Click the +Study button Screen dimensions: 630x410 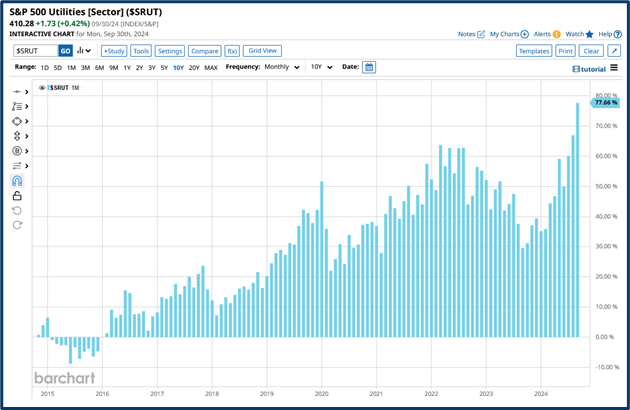(113, 50)
